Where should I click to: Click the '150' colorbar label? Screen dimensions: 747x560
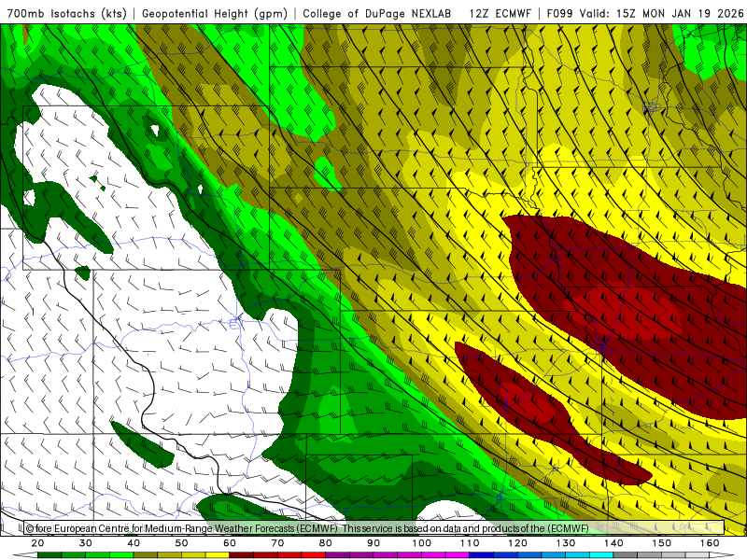(x=662, y=543)
